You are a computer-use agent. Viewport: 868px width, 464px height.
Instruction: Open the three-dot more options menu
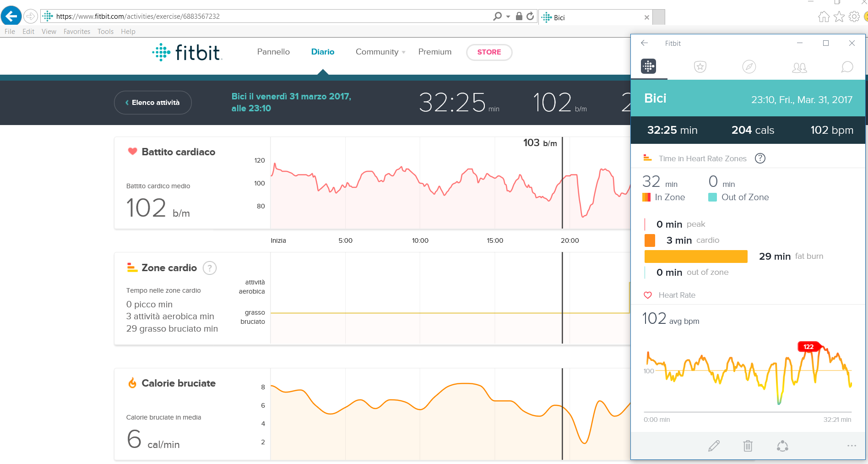[852, 446]
